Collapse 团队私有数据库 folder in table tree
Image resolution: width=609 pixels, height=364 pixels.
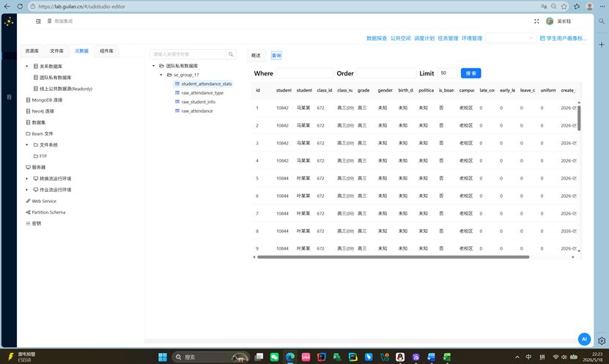pos(153,66)
